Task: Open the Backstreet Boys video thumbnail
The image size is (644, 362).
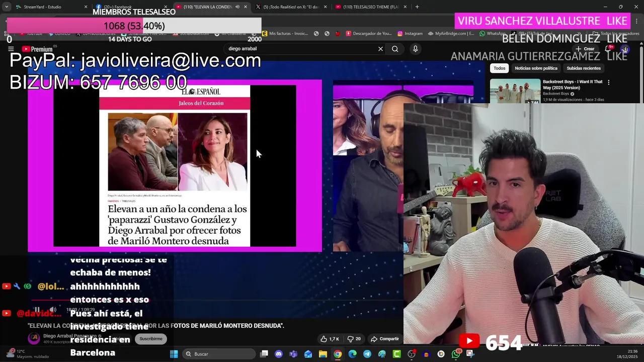Action: [515, 91]
